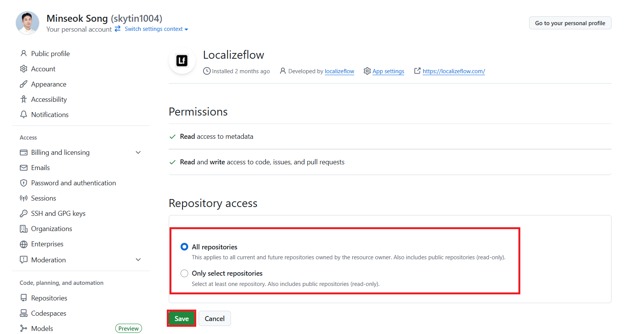Select the Only select repositories radio

coord(184,273)
